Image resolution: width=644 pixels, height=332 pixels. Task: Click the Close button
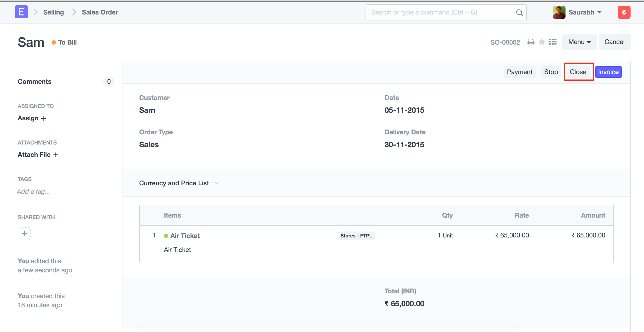[578, 72]
